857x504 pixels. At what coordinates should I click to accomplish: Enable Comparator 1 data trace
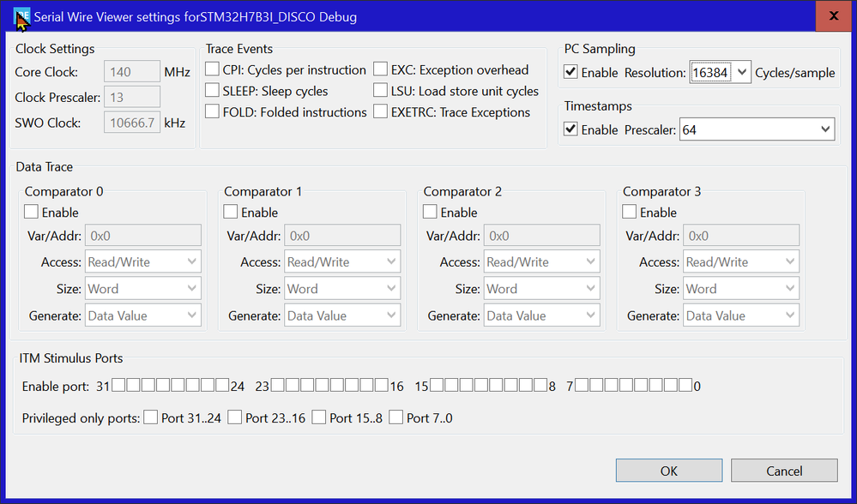[231, 212]
